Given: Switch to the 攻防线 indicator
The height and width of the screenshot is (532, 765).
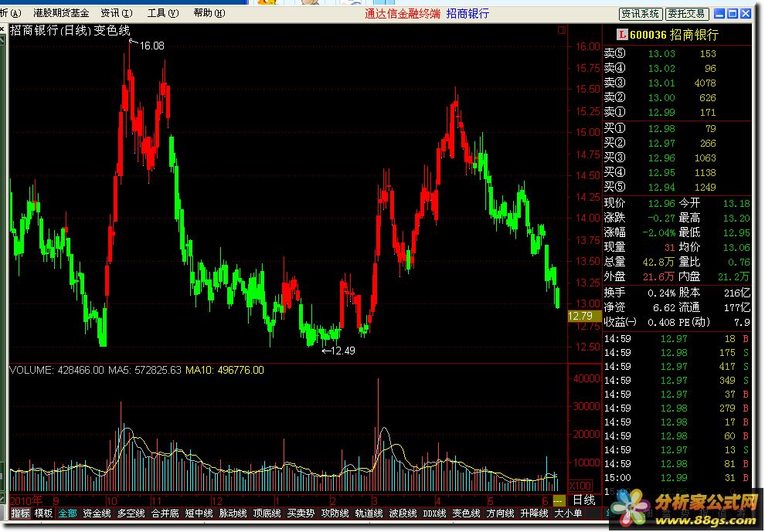Looking at the screenshot, I should point(335,513).
